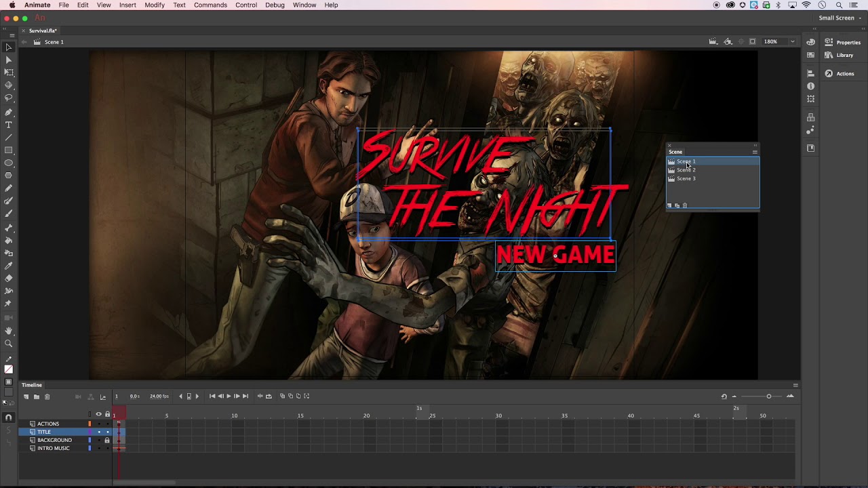The height and width of the screenshot is (488, 868).
Task: Select the Text tool
Action: 9,125
